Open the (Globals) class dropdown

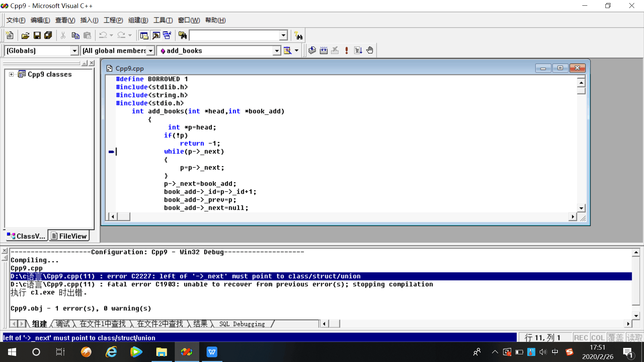[x=74, y=51]
